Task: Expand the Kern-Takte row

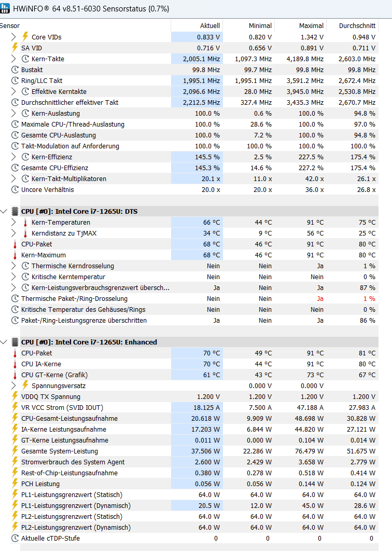Action: point(13,59)
